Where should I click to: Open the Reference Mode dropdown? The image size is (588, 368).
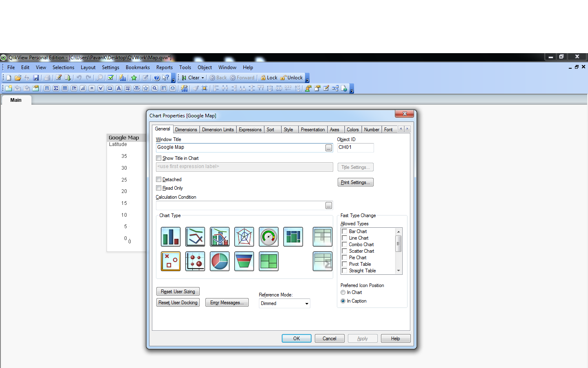307,303
